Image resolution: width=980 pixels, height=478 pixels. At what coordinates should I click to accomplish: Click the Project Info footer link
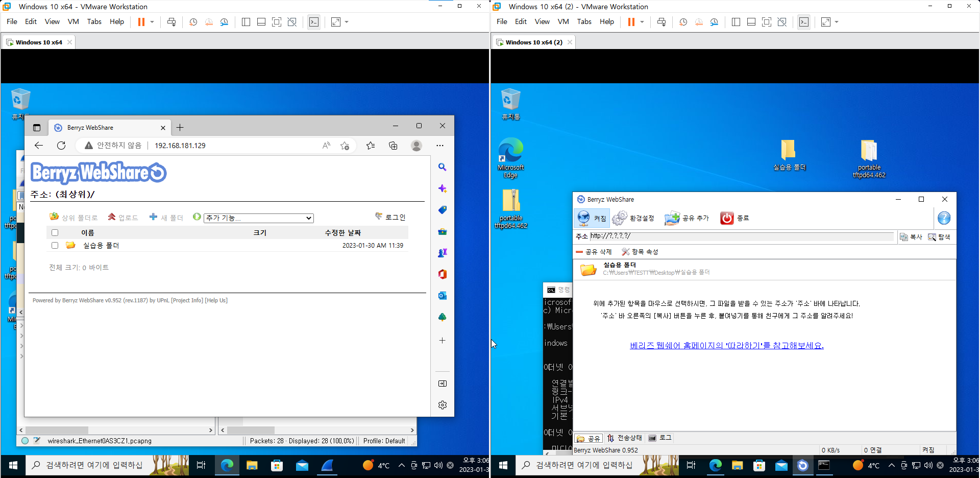(187, 300)
